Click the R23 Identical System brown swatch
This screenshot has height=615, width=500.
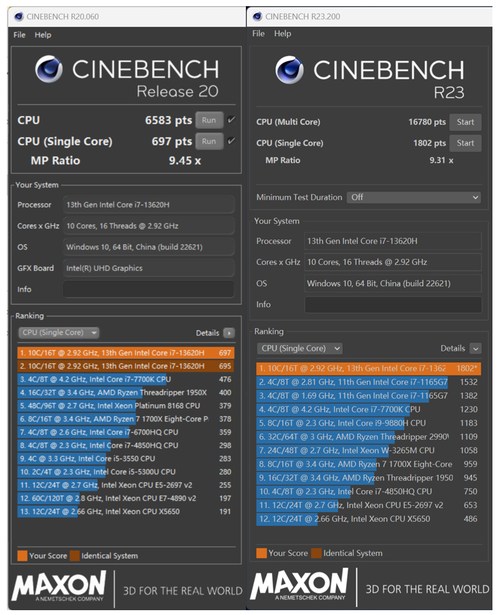point(316,553)
